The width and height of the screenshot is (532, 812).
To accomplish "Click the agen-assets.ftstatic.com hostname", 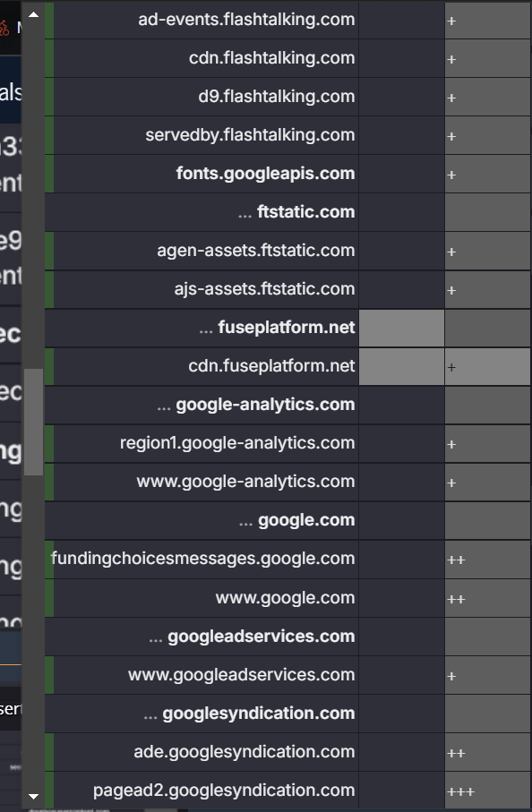I will coord(256,251).
